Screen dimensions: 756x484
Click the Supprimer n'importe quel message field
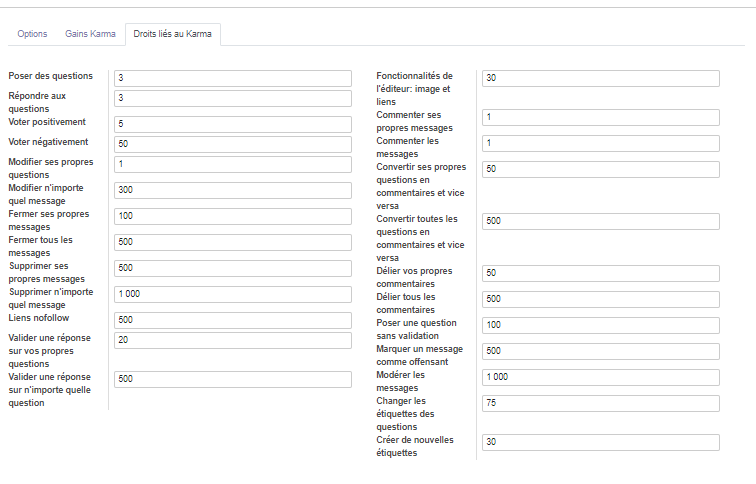tap(232, 294)
